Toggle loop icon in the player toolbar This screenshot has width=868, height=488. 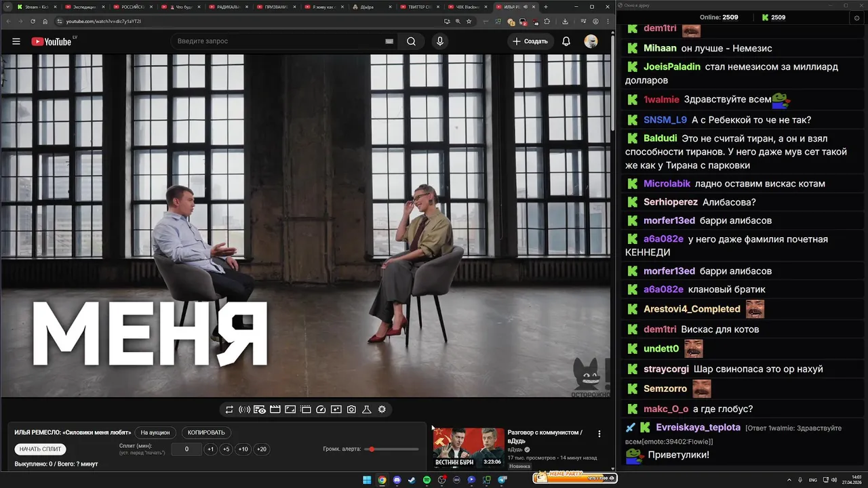click(x=229, y=409)
